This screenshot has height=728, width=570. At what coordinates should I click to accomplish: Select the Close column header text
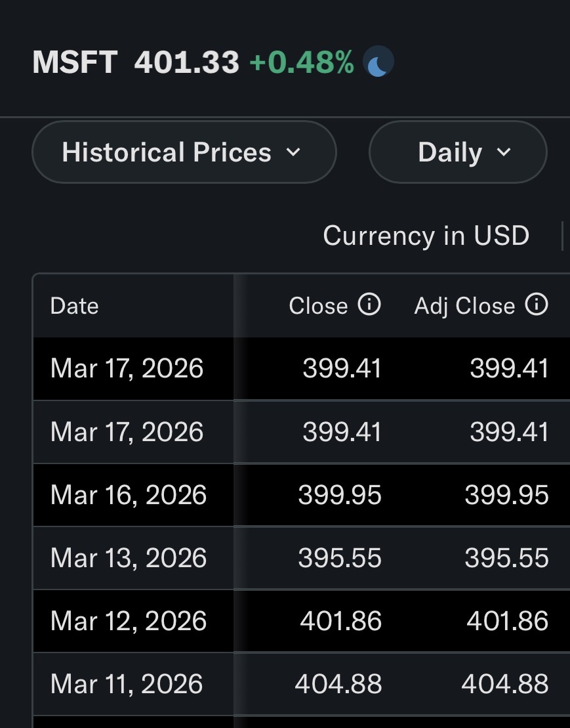[318, 306]
